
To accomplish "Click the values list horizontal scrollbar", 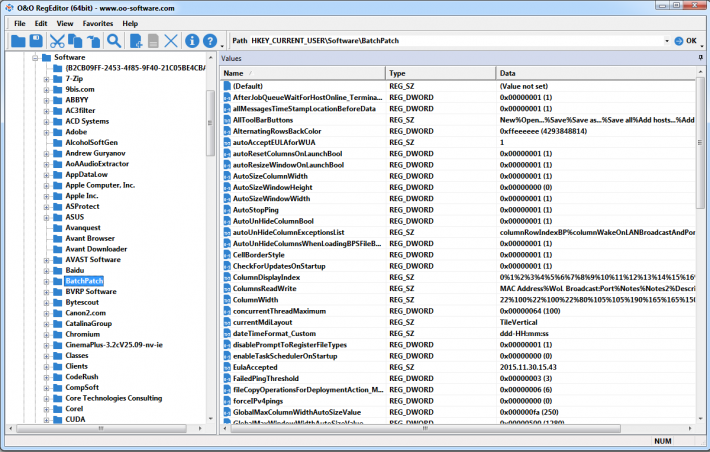I will [425, 428].
